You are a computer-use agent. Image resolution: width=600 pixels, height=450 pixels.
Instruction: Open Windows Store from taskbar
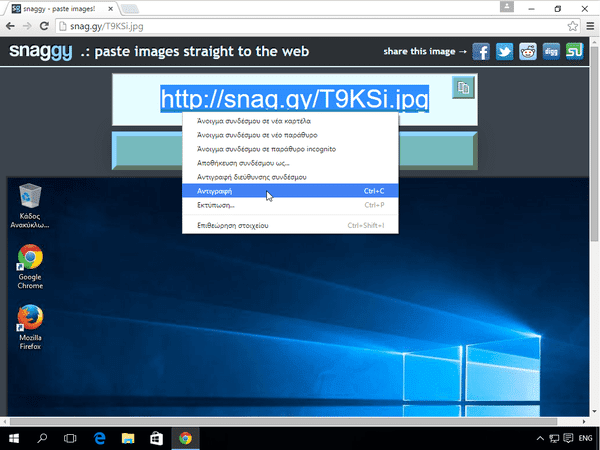point(156,438)
